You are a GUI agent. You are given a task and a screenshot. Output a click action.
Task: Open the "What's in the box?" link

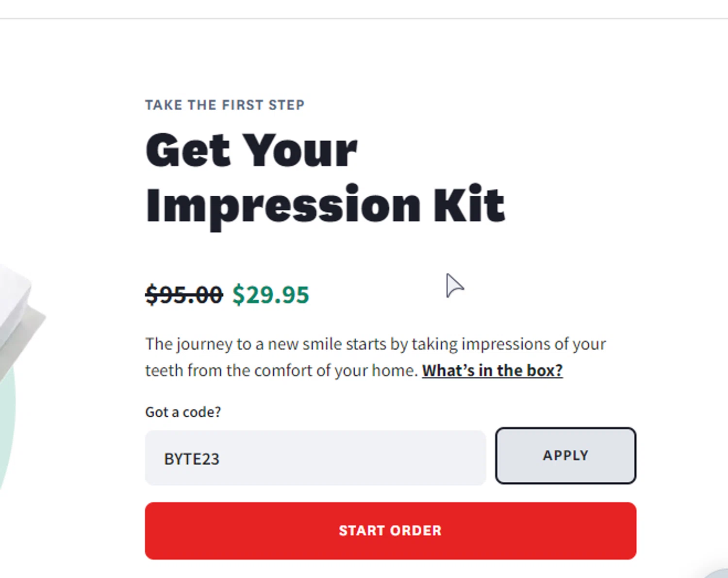(x=492, y=371)
